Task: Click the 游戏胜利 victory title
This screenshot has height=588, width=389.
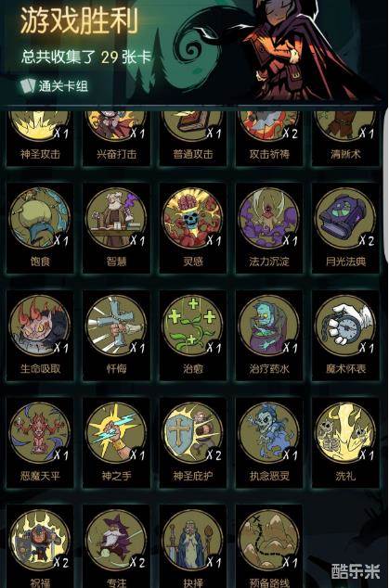Action: (x=79, y=20)
